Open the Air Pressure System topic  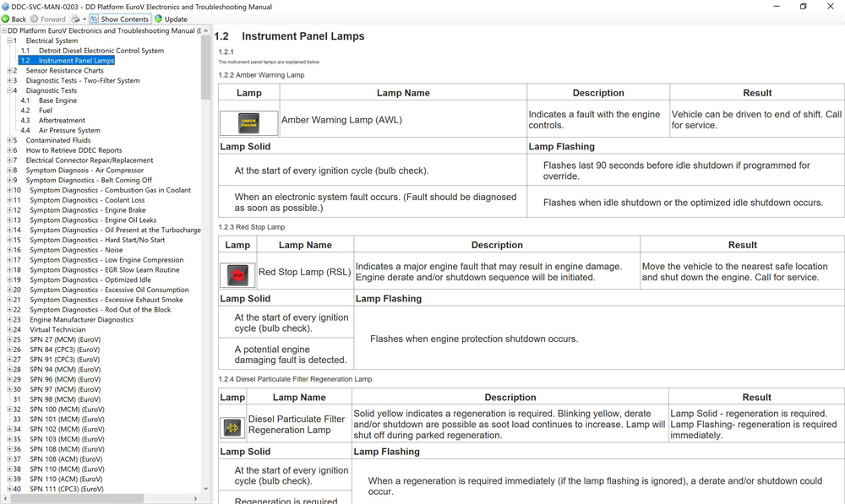click(x=69, y=131)
